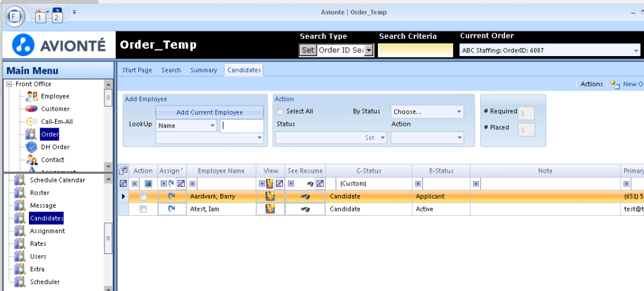Click the Contact icon in Main Menu
644x291 pixels.
32,160
